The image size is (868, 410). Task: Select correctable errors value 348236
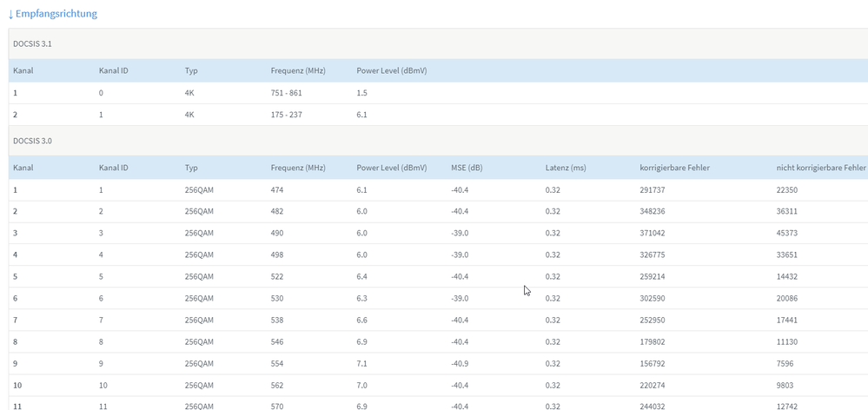point(653,211)
